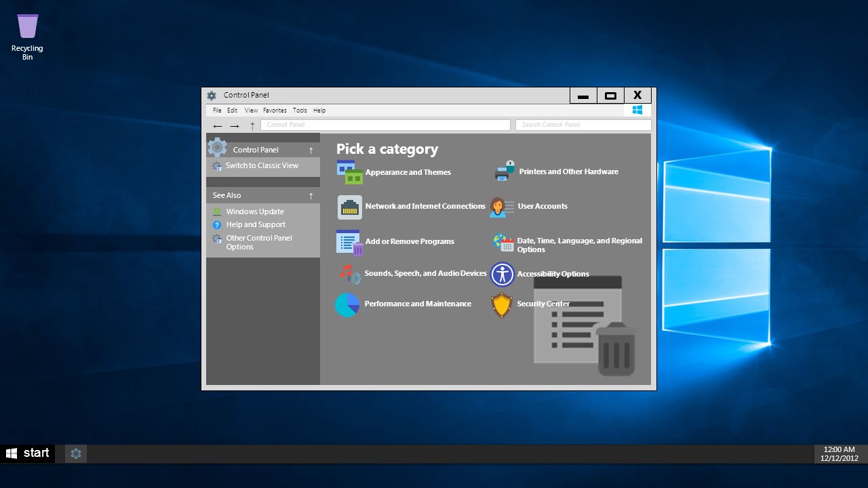Screen dimensions: 868x488
Task: Open the Windows Update link
Action: tap(255, 211)
